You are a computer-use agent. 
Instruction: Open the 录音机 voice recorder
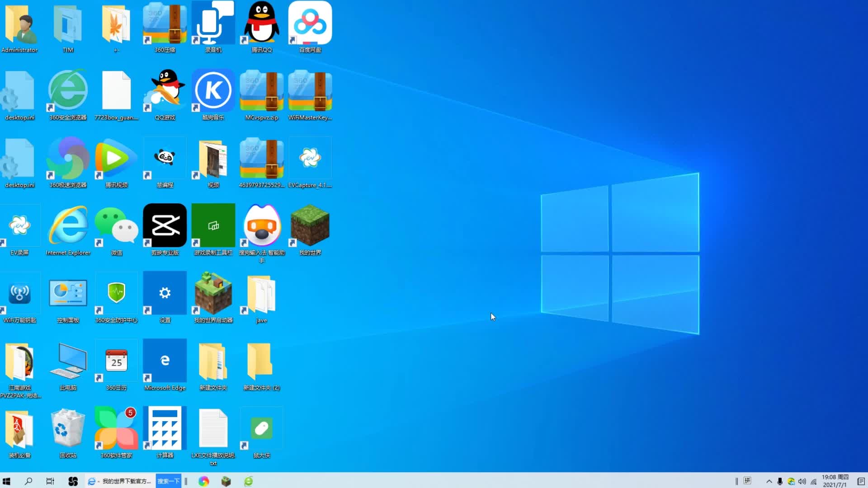tap(213, 27)
